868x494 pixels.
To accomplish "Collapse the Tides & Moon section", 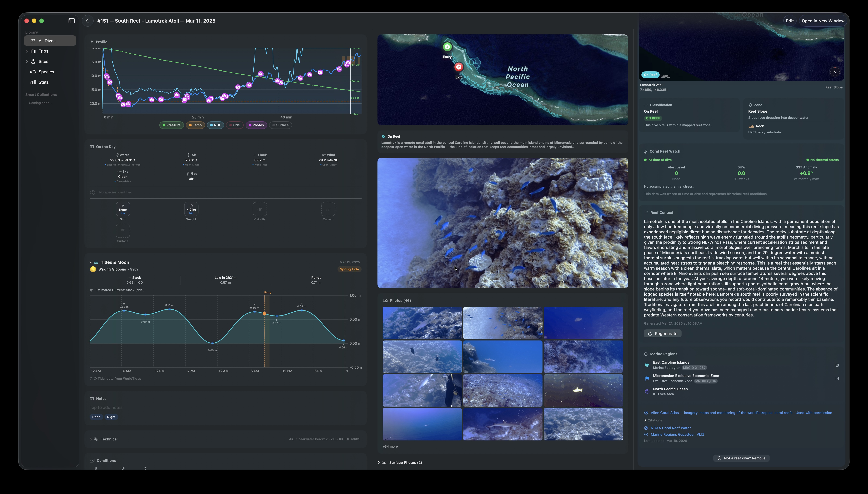I will 91,262.
